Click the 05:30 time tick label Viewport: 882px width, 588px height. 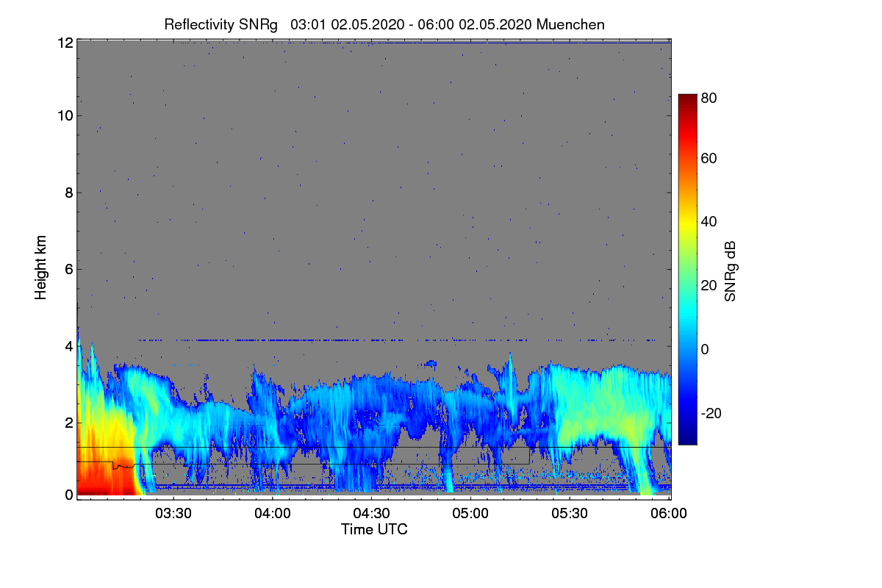pyautogui.click(x=570, y=513)
